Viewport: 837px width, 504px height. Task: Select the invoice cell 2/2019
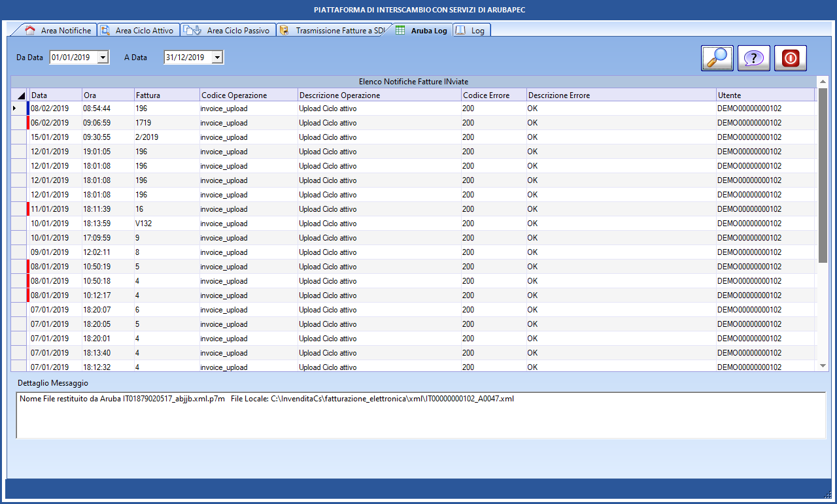click(x=167, y=137)
